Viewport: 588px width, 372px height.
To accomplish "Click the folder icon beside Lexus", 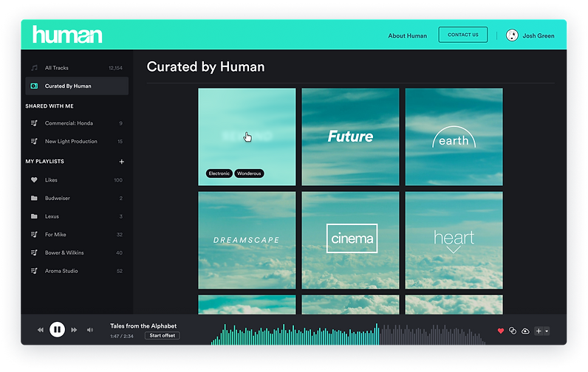I will pos(34,216).
